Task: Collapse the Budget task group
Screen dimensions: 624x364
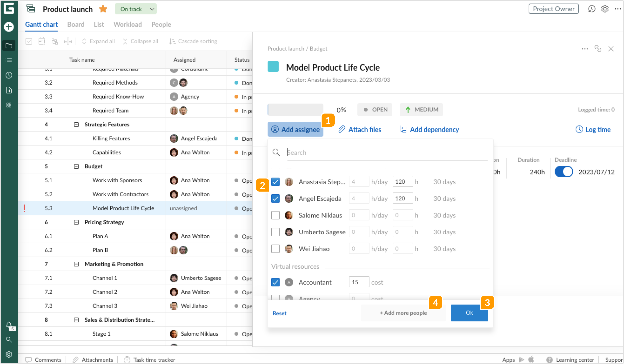Action: pyautogui.click(x=76, y=166)
